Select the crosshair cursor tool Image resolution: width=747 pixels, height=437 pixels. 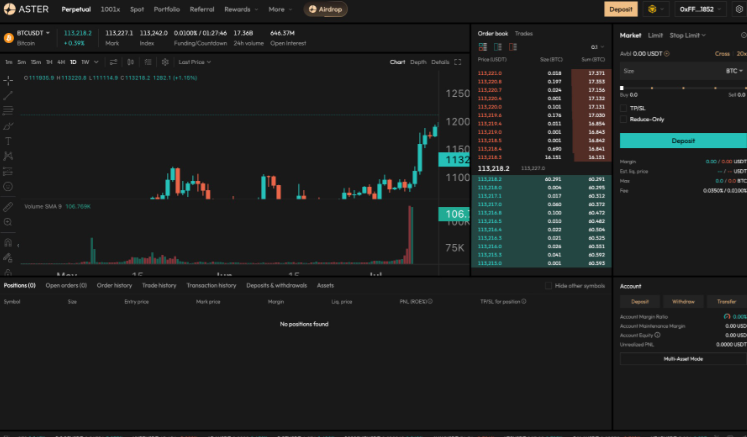point(8,81)
